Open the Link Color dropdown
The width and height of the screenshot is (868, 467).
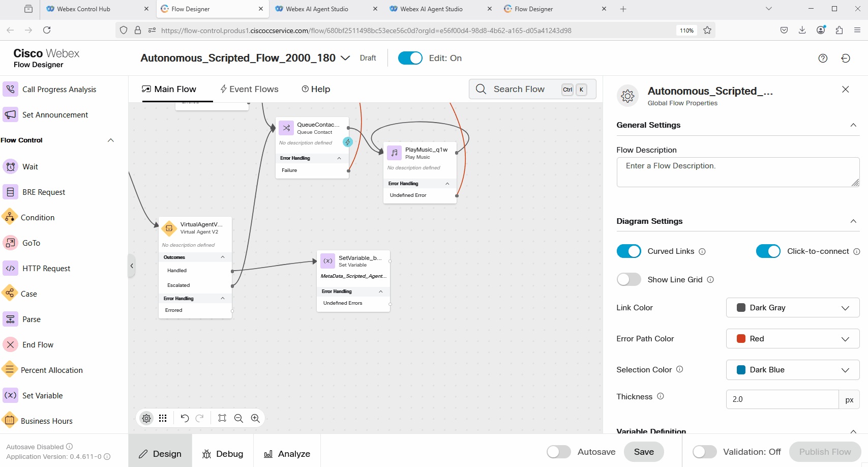click(792, 308)
